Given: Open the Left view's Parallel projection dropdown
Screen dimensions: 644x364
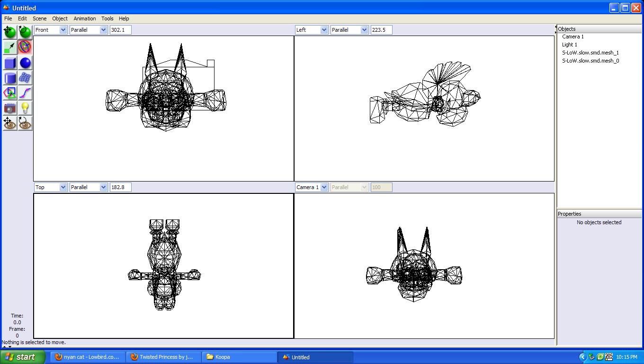Looking at the screenshot, I should [349, 30].
